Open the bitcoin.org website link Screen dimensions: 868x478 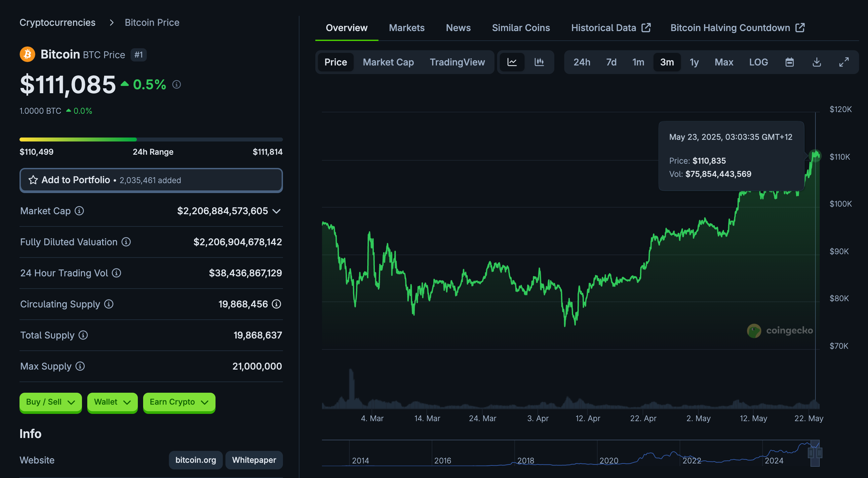(x=195, y=460)
